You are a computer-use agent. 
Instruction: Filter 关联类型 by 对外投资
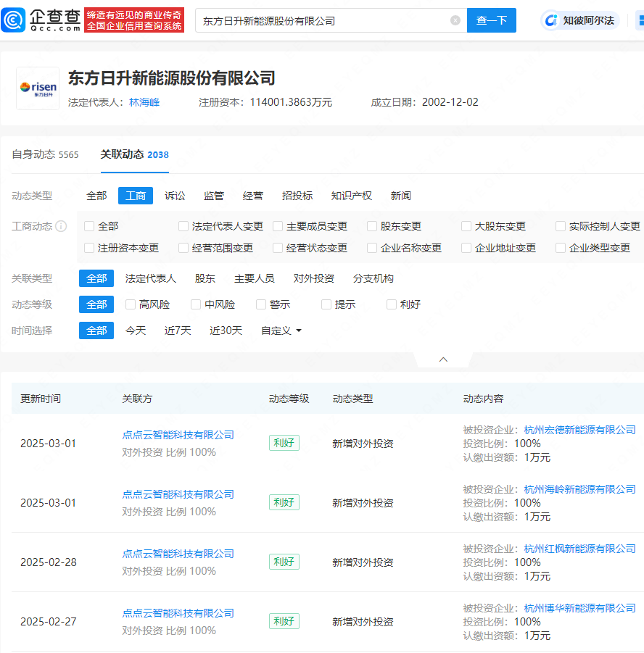[313, 278]
